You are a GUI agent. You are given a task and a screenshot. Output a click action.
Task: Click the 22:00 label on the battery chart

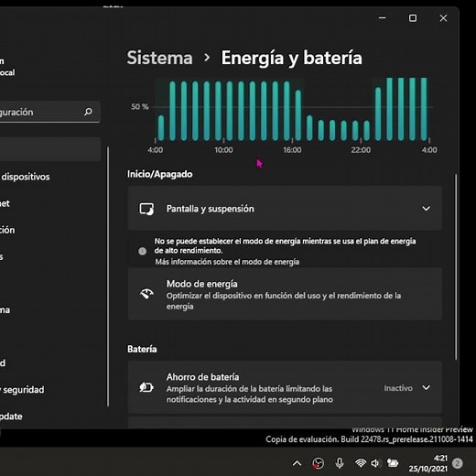click(x=361, y=150)
